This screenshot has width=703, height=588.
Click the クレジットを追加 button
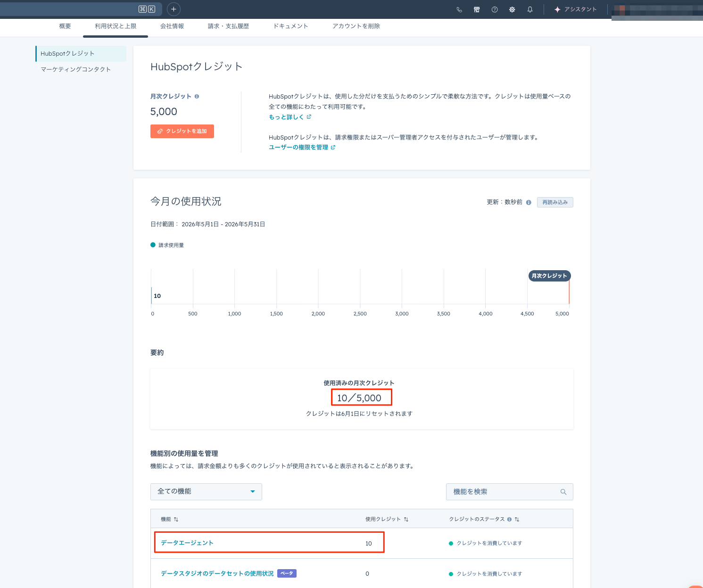182,131
